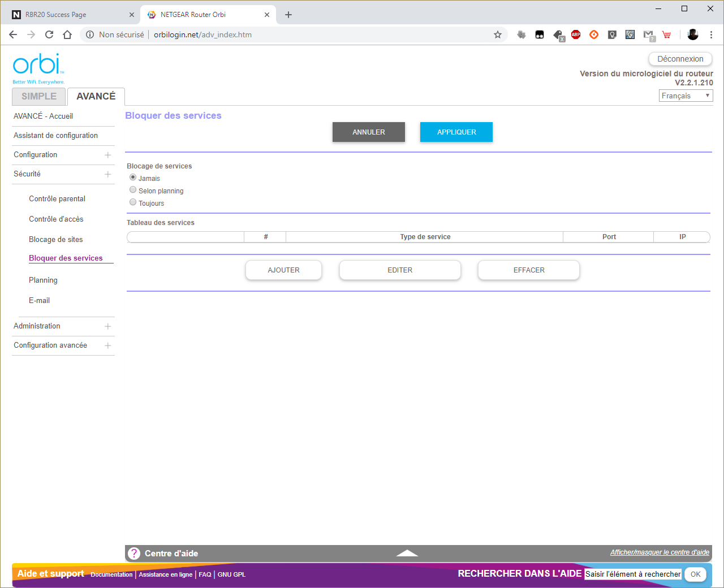Open the E-mail settings page
The width and height of the screenshot is (724, 588).
pyautogui.click(x=40, y=300)
